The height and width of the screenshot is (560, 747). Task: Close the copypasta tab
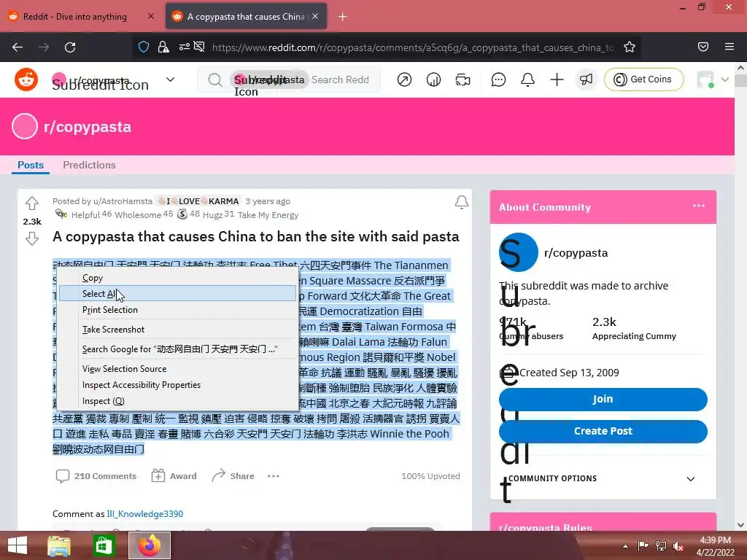coord(315,16)
